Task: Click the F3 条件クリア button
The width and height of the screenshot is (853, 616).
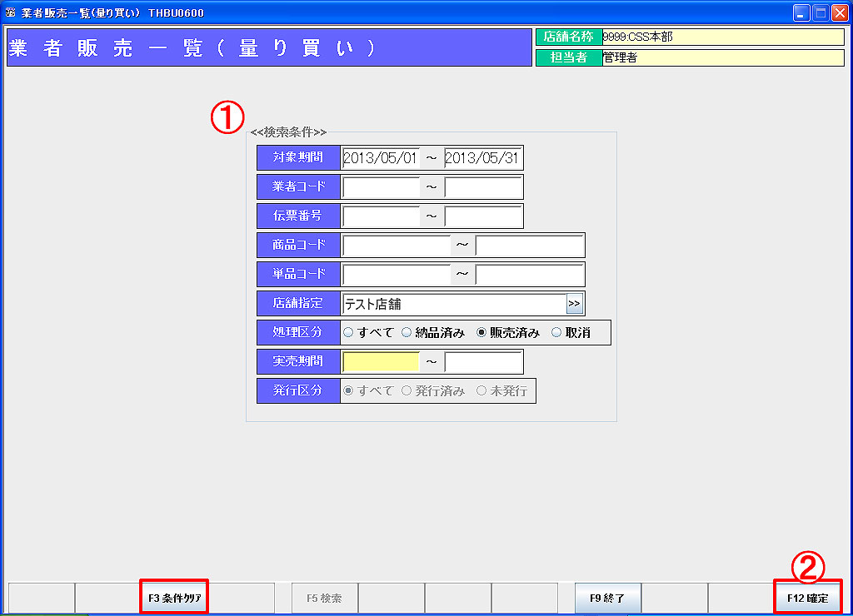Action: [174, 598]
